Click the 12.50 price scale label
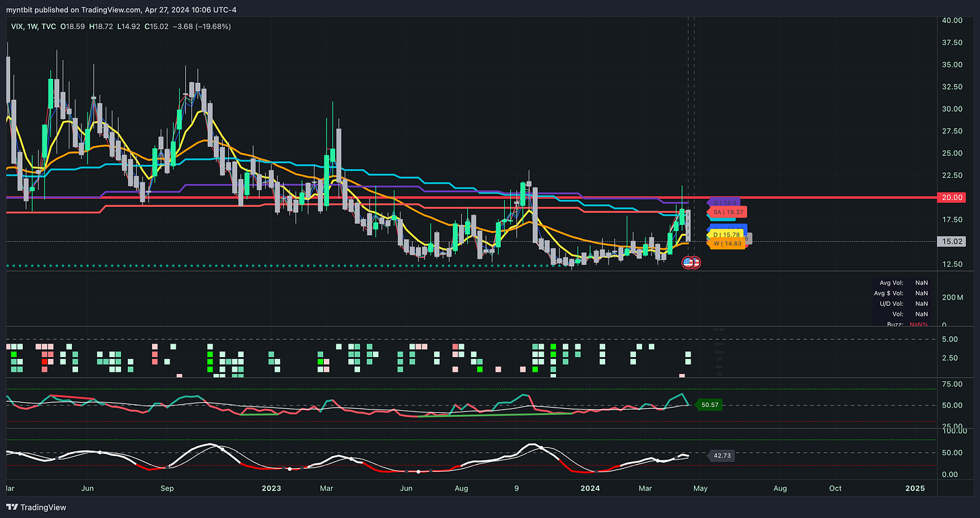This screenshot has height=518, width=980. click(951, 264)
